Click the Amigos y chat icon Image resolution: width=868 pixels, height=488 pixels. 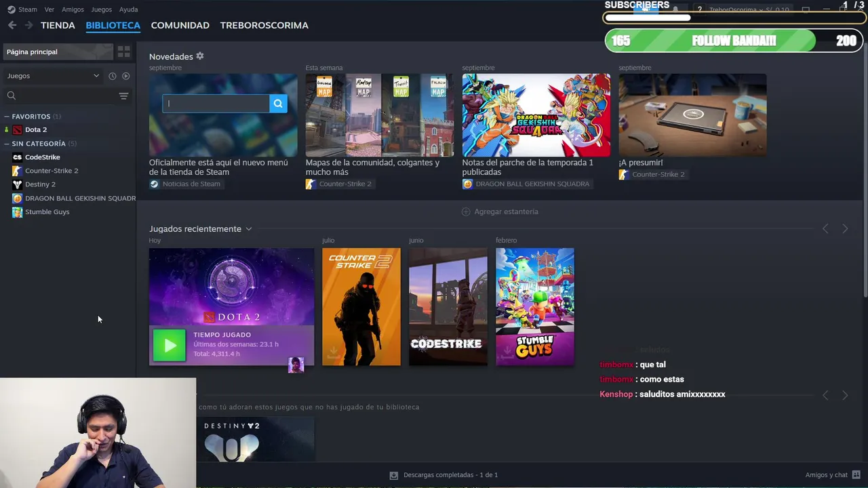tap(856, 475)
